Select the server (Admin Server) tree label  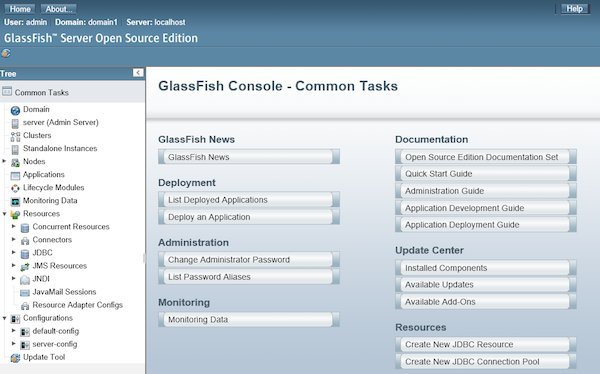pyautogui.click(x=60, y=122)
